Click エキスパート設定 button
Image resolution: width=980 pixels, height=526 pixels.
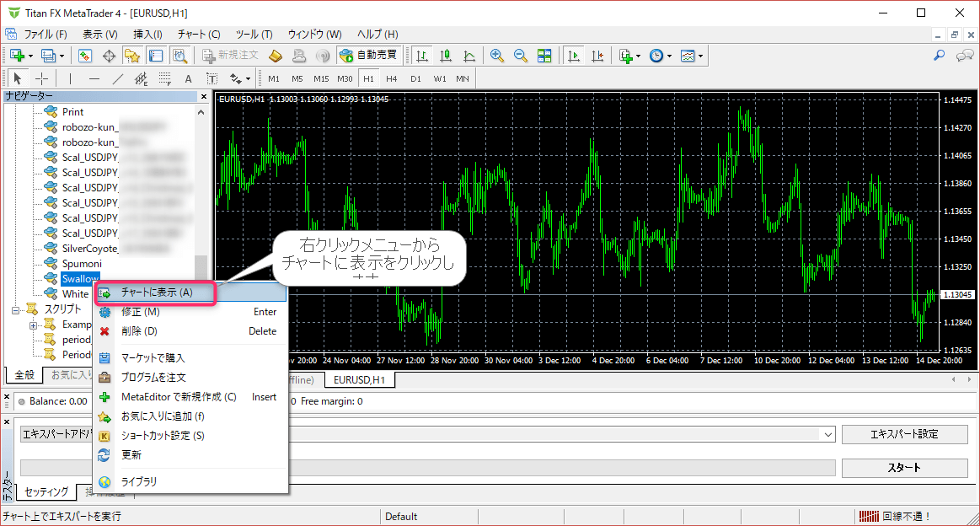[904, 434]
